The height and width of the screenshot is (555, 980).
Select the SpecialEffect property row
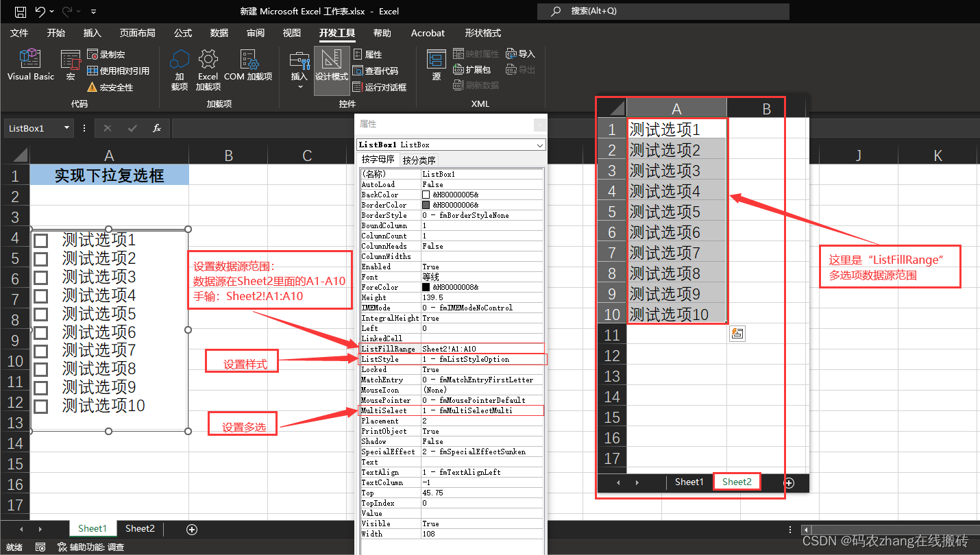452,452
